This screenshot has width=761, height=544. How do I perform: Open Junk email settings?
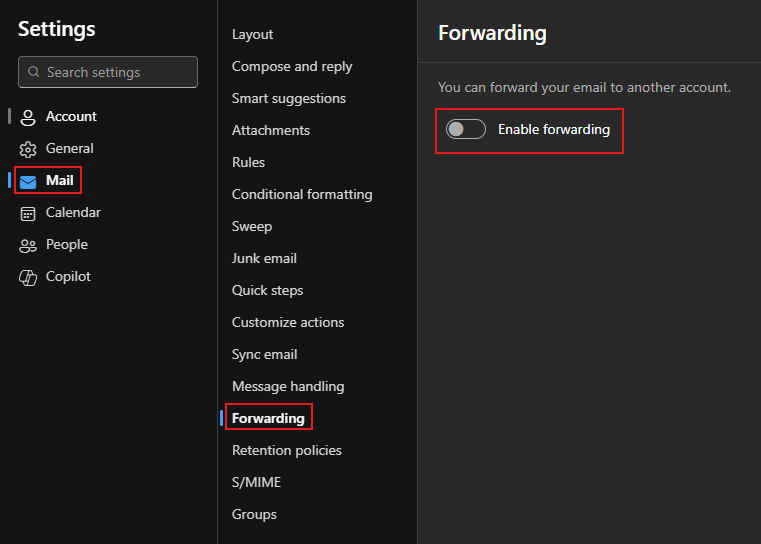tap(264, 258)
